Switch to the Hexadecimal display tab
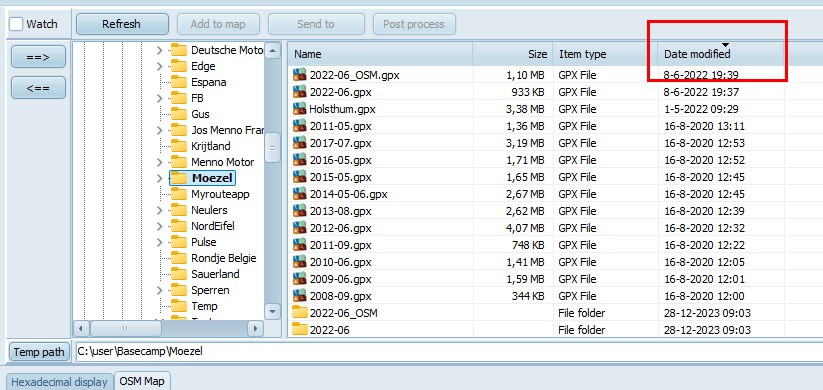This screenshot has height=390, width=823. [x=59, y=382]
